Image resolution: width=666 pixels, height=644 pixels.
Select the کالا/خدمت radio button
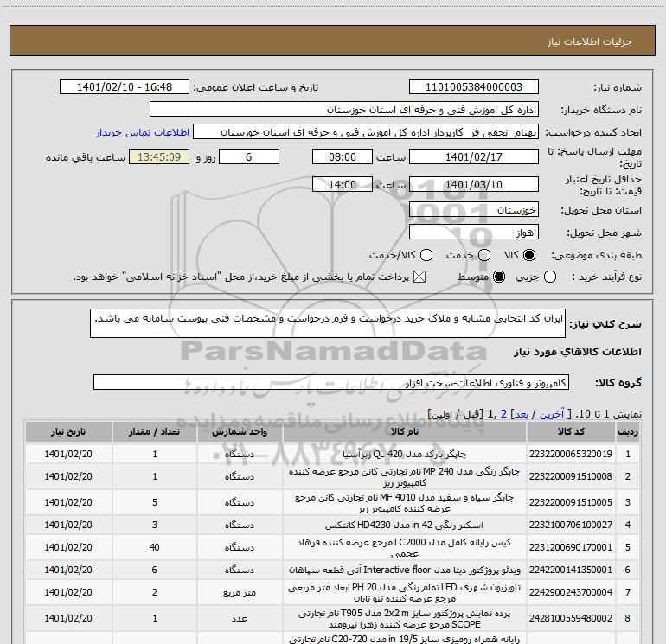tap(426, 255)
